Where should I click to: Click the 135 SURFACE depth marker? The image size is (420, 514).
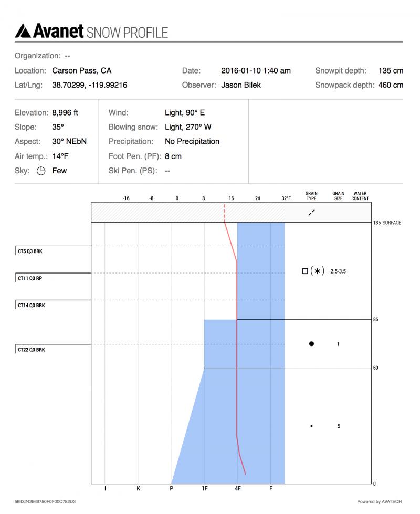point(386,223)
